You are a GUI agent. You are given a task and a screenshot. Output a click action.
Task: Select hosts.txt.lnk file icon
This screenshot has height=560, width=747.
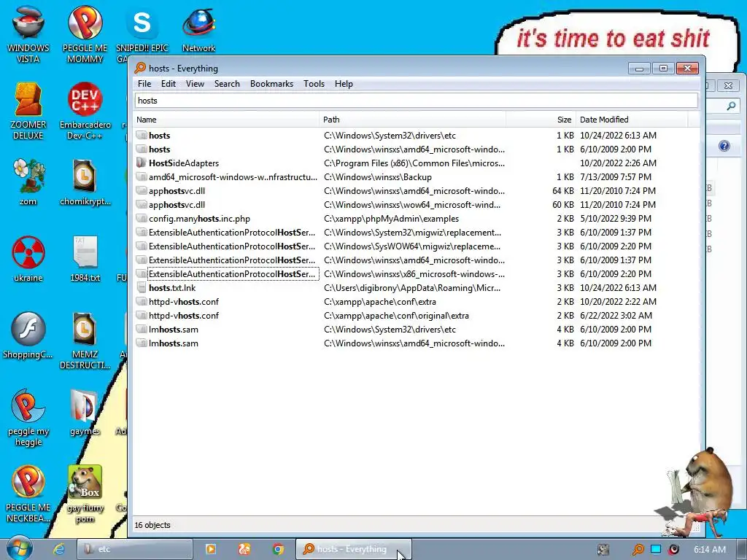pyautogui.click(x=141, y=287)
